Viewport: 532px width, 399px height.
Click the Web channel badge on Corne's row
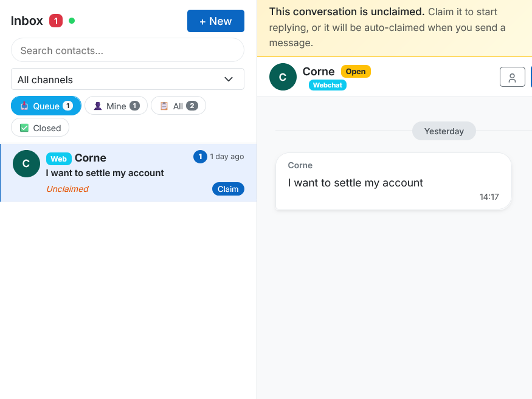[58, 159]
